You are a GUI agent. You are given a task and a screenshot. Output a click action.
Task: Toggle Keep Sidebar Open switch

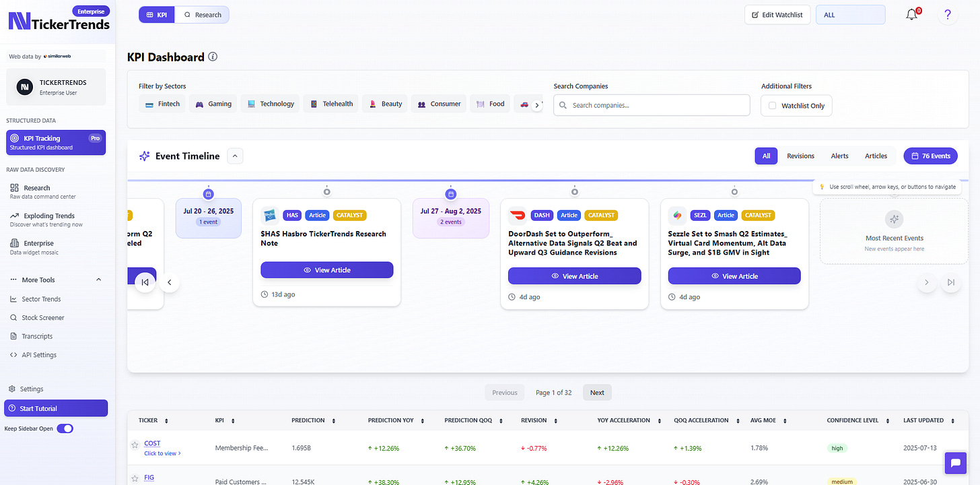[65, 428]
